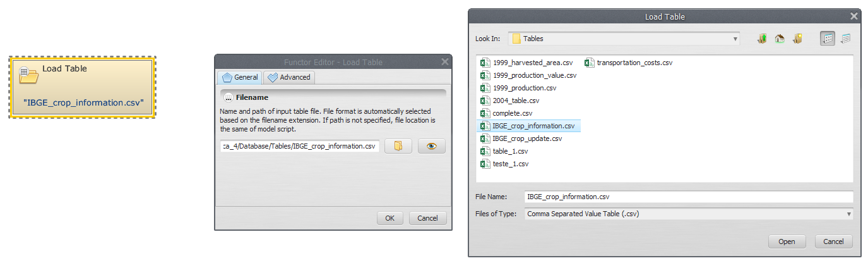This screenshot has width=868, height=263.
Task: Click the eye preview table button
Action: pyautogui.click(x=431, y=146)
